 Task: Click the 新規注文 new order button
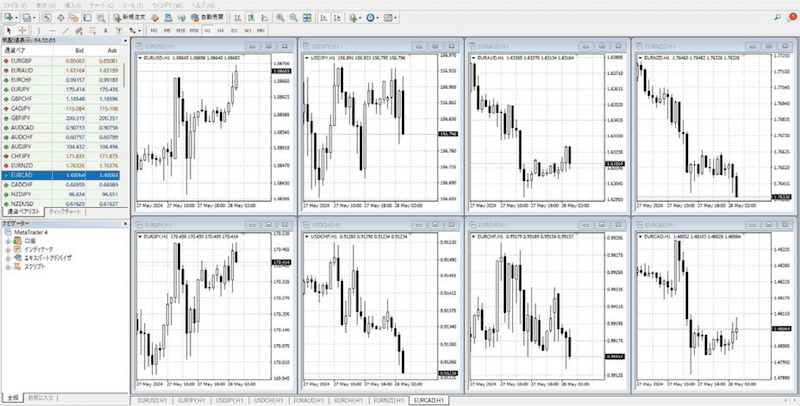130,17
